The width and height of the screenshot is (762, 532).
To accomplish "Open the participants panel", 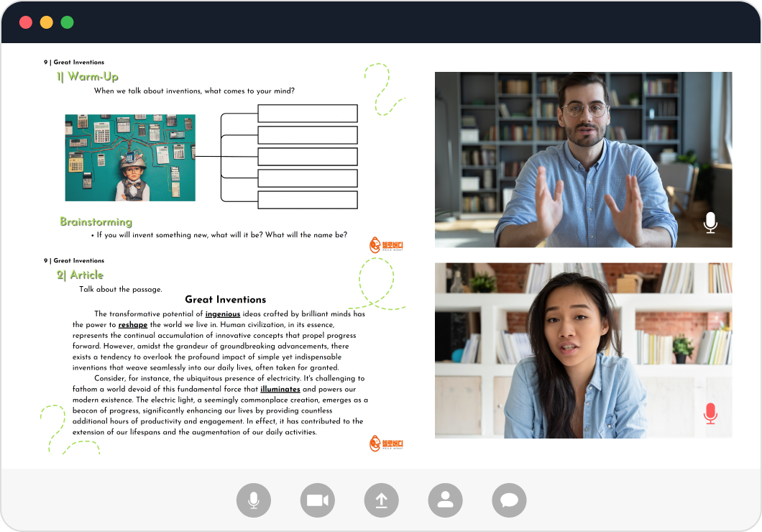I will (445, 500).
